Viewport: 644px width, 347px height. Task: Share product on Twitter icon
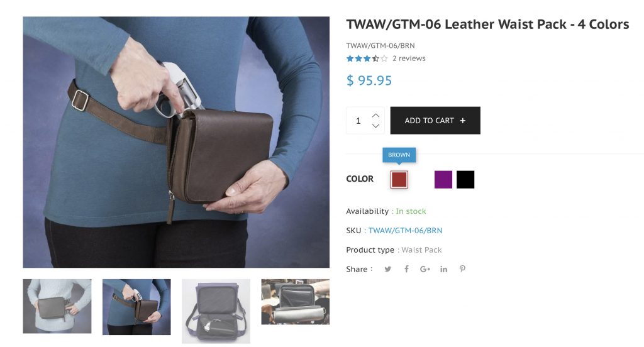click(387, 269)
